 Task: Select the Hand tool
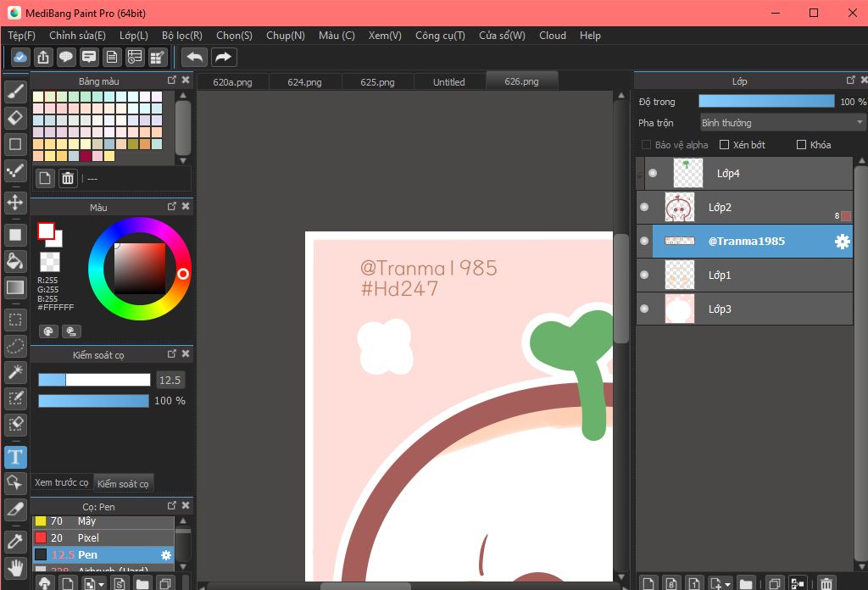coord(15,568)
